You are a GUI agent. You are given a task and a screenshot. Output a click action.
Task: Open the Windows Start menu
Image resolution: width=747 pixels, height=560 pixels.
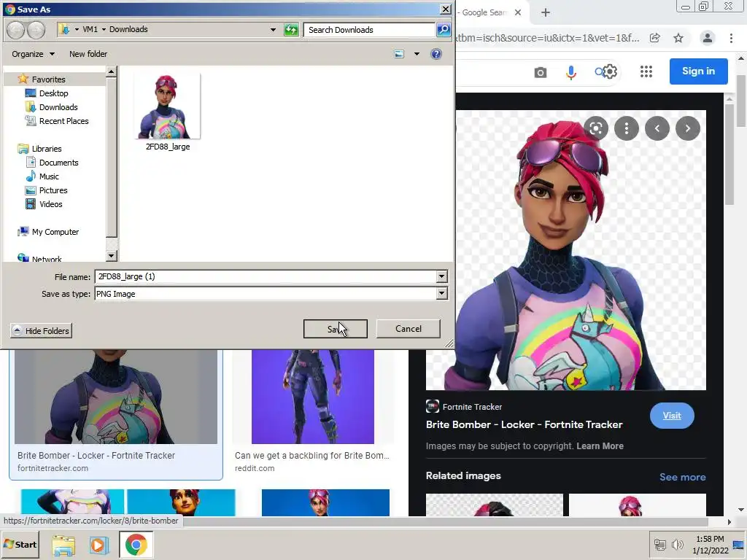(20, 544)
